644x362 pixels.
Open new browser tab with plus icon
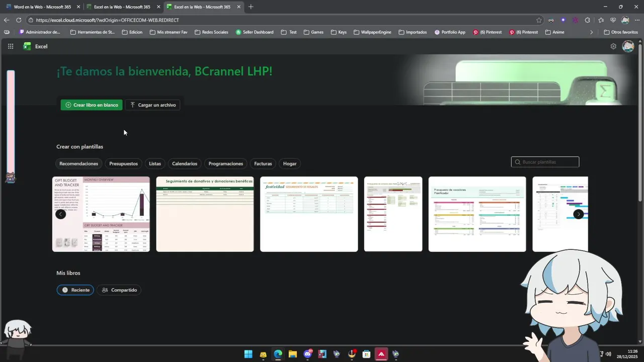tap(251, 7)
